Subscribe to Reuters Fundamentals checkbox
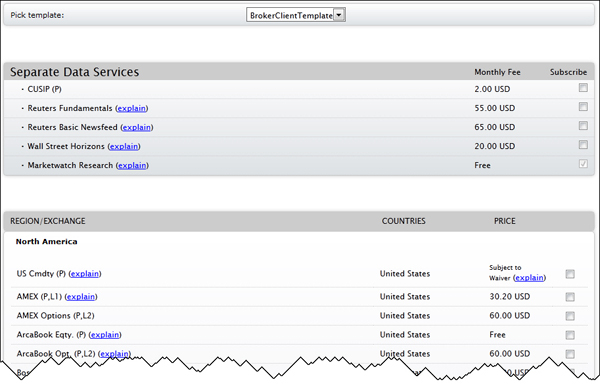600x384 pixels. 583,107
